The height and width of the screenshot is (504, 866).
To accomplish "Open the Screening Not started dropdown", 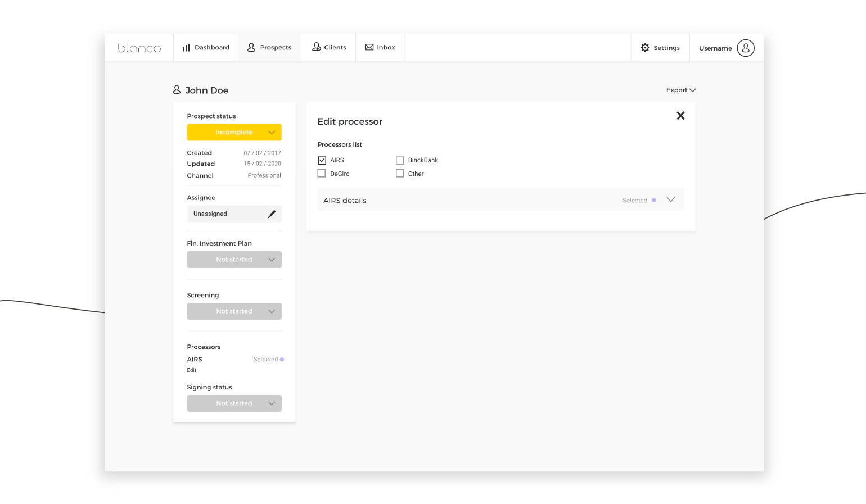I will click(x=234, y=311).
